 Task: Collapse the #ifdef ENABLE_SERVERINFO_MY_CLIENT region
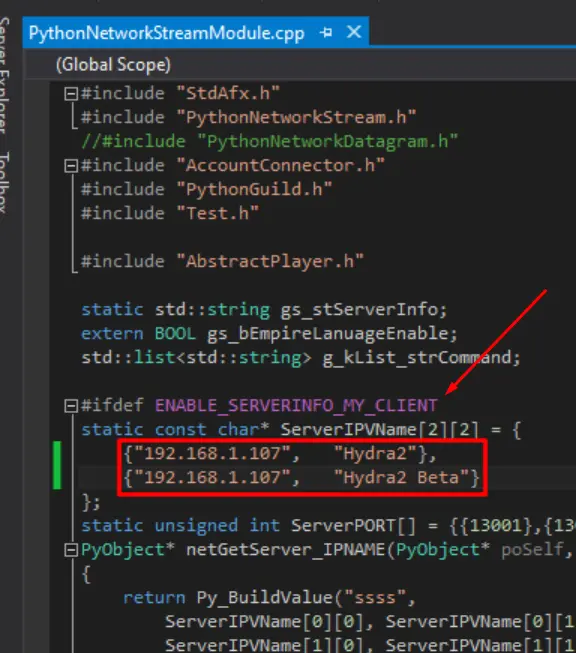71,406
